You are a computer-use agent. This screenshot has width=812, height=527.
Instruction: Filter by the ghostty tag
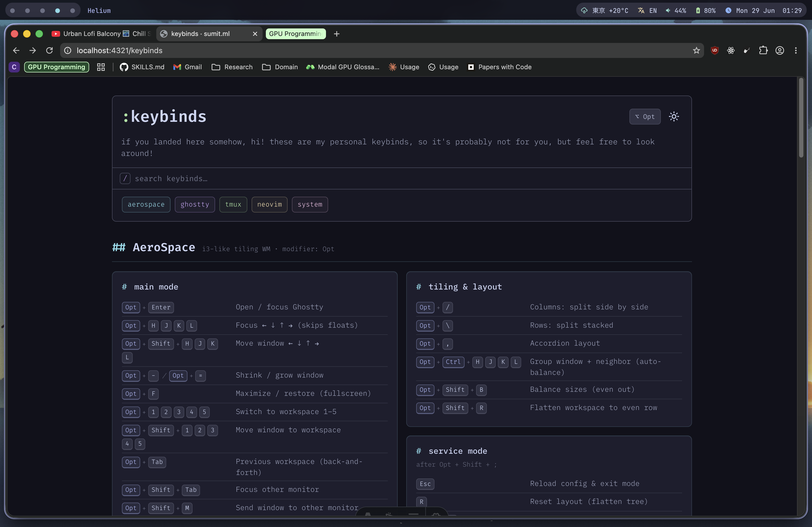point(195,204)
